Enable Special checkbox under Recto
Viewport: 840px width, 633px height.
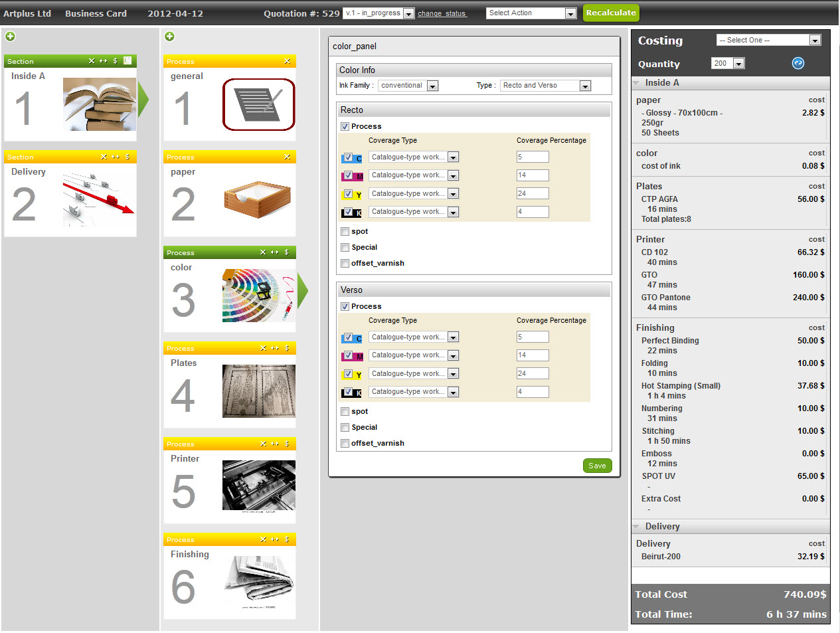pos(345,247)
